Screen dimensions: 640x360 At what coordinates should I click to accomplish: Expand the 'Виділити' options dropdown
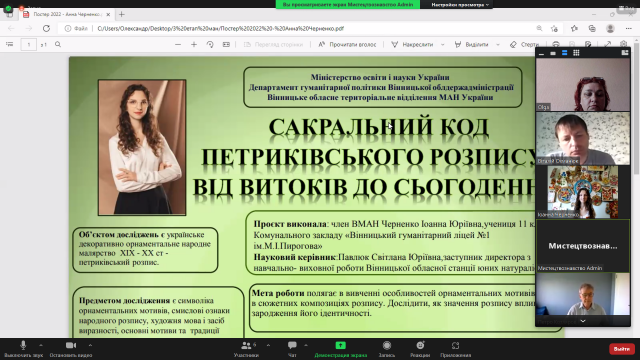[x=498, y=44]
